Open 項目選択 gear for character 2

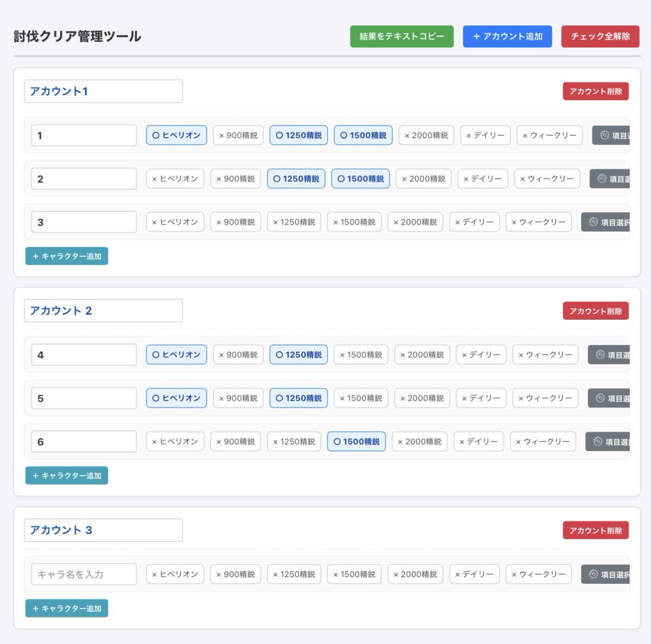[610, 178]
